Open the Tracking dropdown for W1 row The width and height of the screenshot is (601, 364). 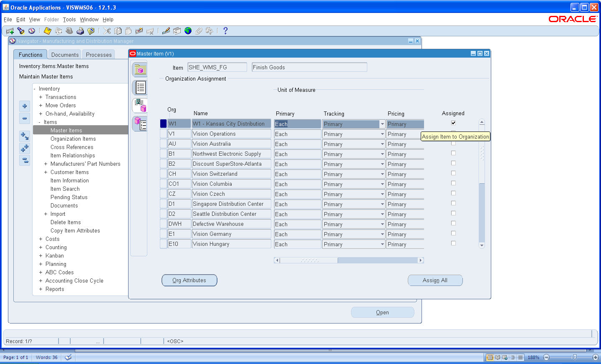tap(382, 124)
